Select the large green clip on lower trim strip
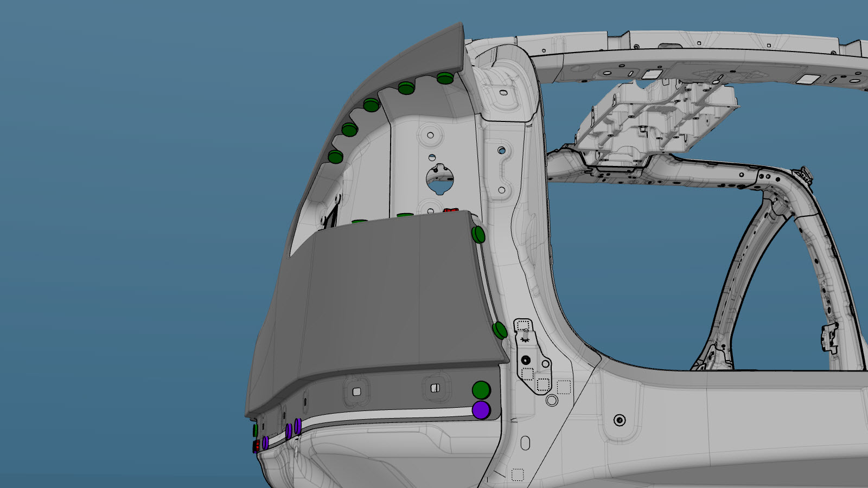This screenshot has height=488, width=868. pos(481,390)
